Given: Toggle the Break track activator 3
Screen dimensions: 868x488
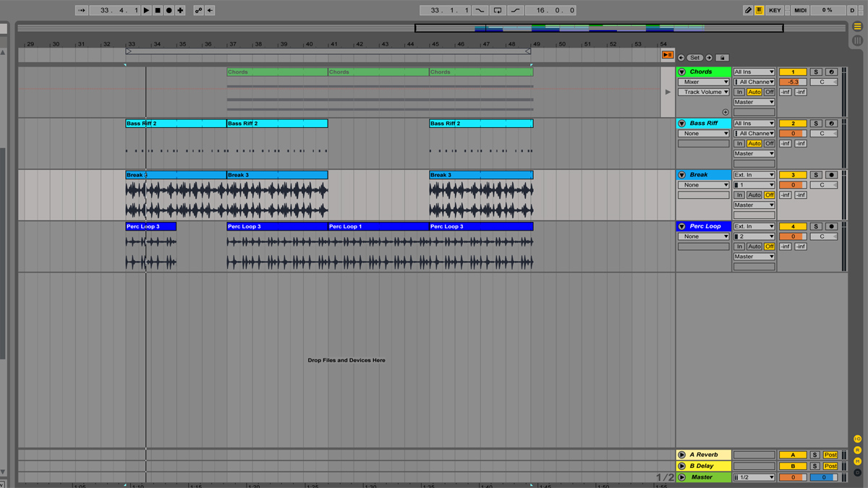Looking at the screenshot, I should 793,175.
